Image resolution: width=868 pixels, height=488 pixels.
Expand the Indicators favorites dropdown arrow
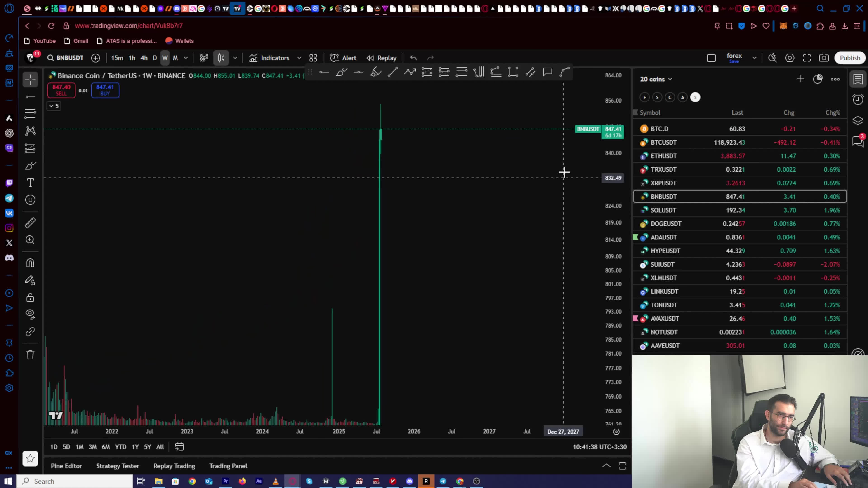pos(299,58)
